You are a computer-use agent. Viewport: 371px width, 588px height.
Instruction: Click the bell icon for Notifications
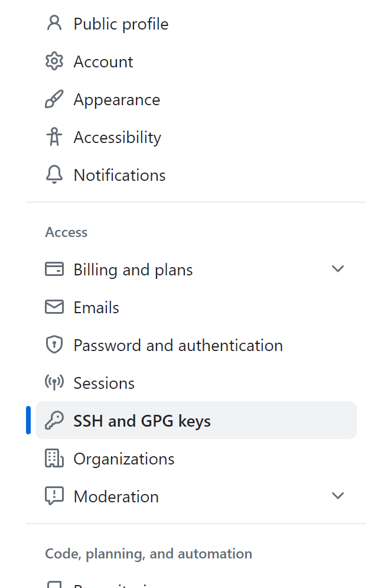tap(54, 175)
